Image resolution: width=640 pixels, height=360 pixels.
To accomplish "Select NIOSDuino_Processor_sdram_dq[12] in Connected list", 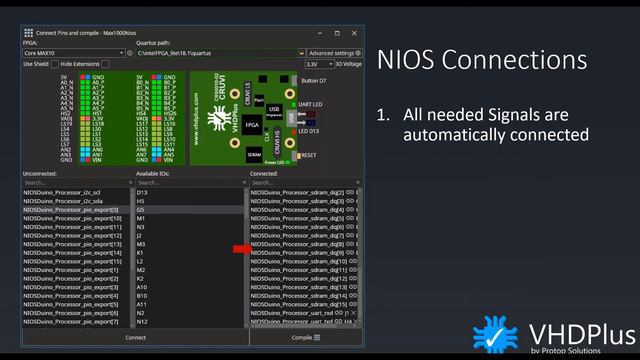I will pyautogui.click(x=304, y=278).
